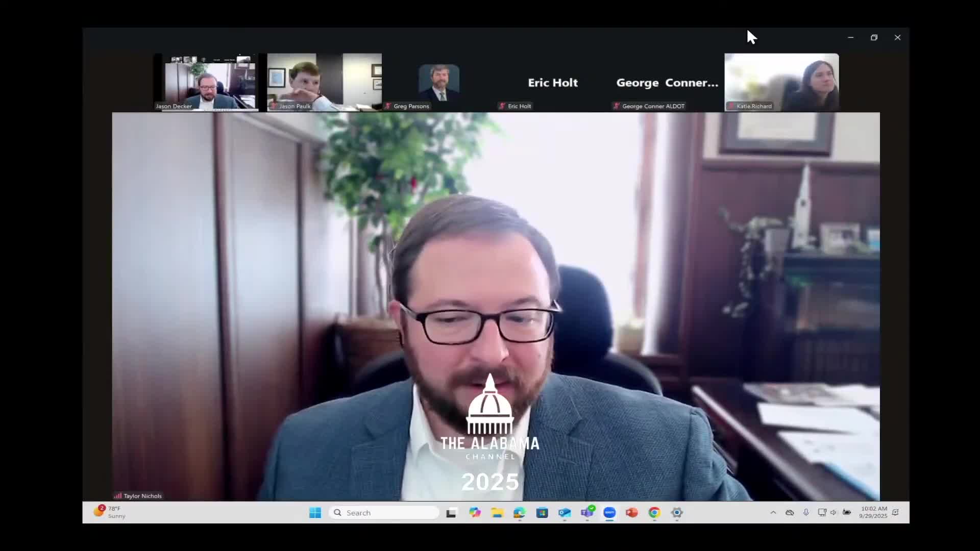Open the clock and date flyout
Image resolution: width=980 pixels, height=551 pixels.
coord(873,512)
